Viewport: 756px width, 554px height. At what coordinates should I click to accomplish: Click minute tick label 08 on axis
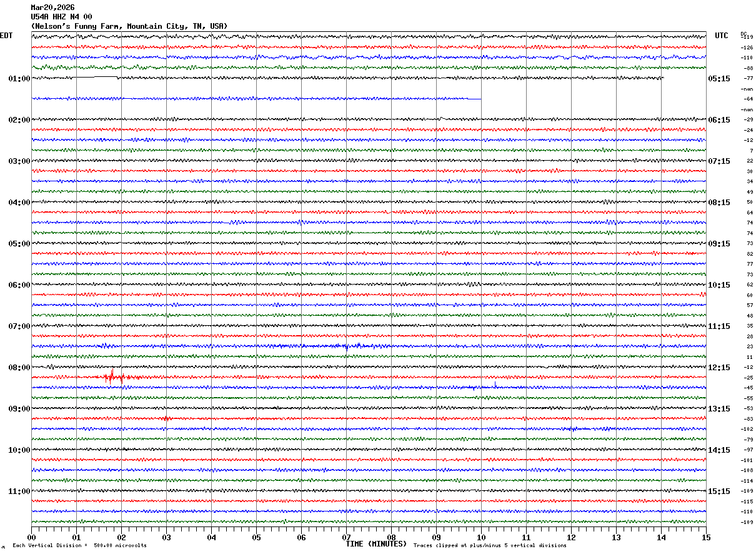(x=391, y=537)
